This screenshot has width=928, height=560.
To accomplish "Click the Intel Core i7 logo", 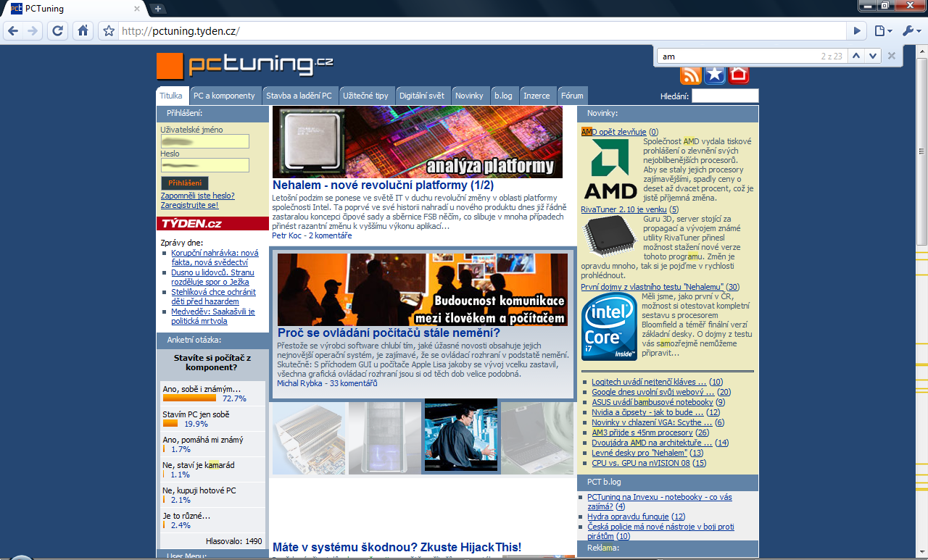I will (609, 327).
